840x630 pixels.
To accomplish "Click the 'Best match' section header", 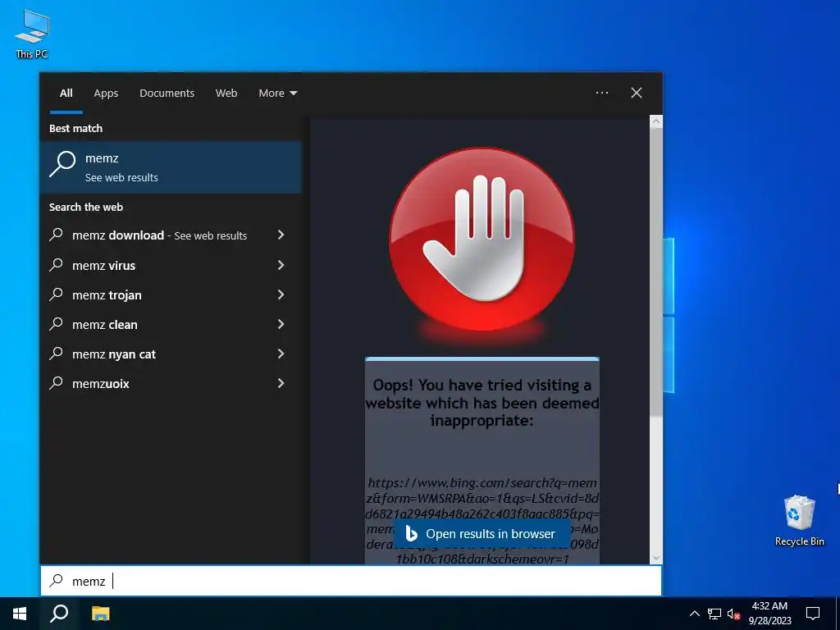I will click(75, 129).
